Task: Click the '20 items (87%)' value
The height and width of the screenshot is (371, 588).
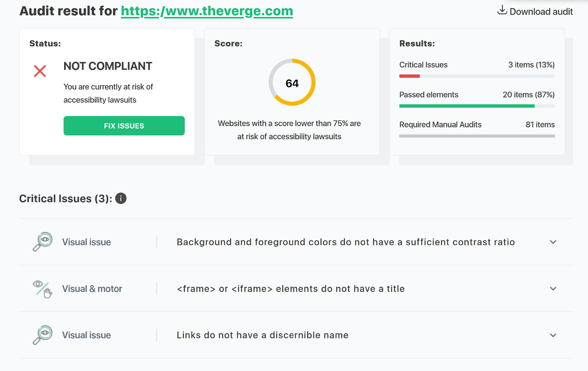Action: (529, 94)
